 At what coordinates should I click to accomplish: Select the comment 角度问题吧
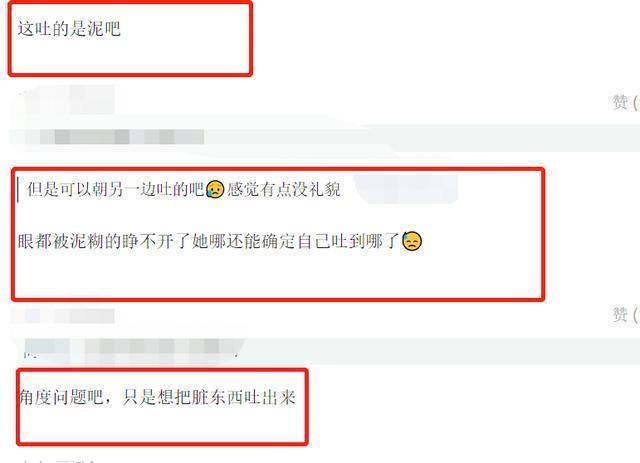(158, 397)
